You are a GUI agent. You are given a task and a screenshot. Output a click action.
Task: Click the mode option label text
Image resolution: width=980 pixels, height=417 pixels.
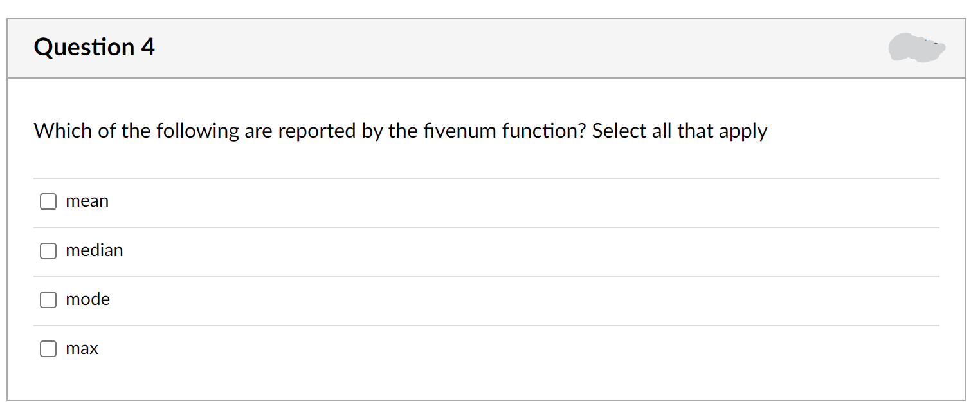[87, 299]
